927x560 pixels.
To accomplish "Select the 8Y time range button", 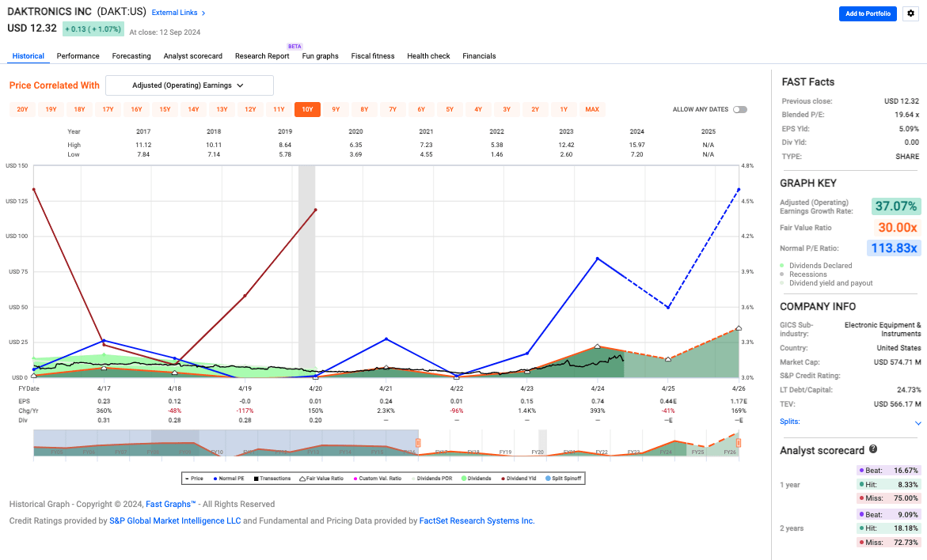I will (364, 109).
